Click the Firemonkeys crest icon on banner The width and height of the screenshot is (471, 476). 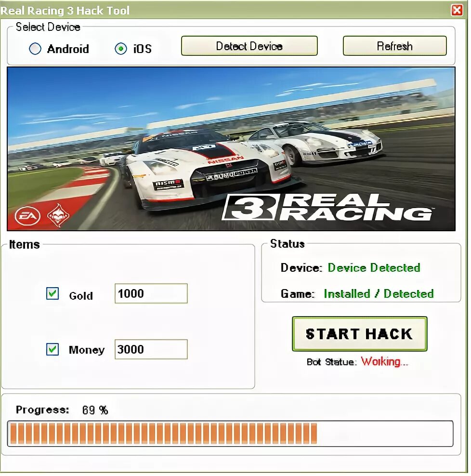click(x=59, y=215)
